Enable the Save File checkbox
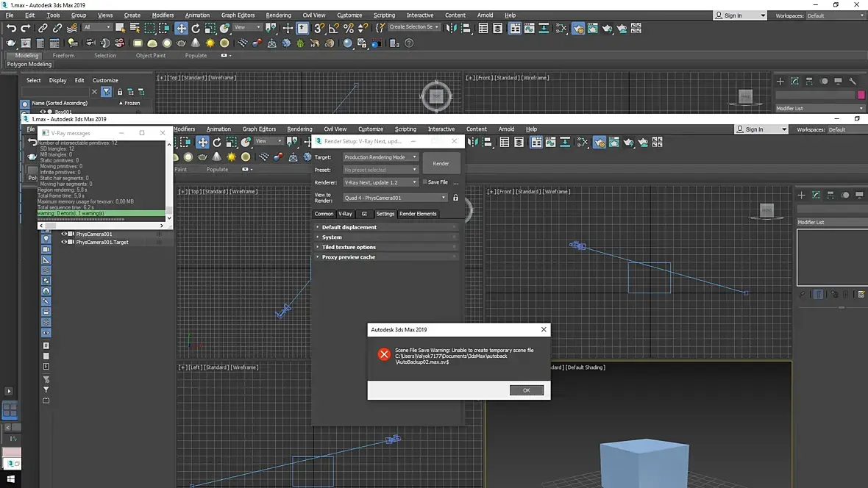Image resolution: width=868 pixels, height=488 pixels. 425,182
